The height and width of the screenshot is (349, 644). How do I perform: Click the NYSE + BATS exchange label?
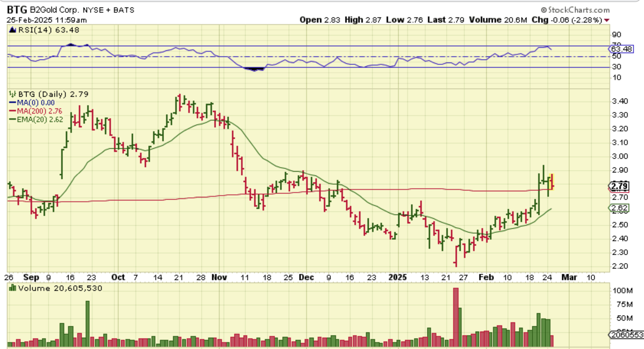coord(109,10)
